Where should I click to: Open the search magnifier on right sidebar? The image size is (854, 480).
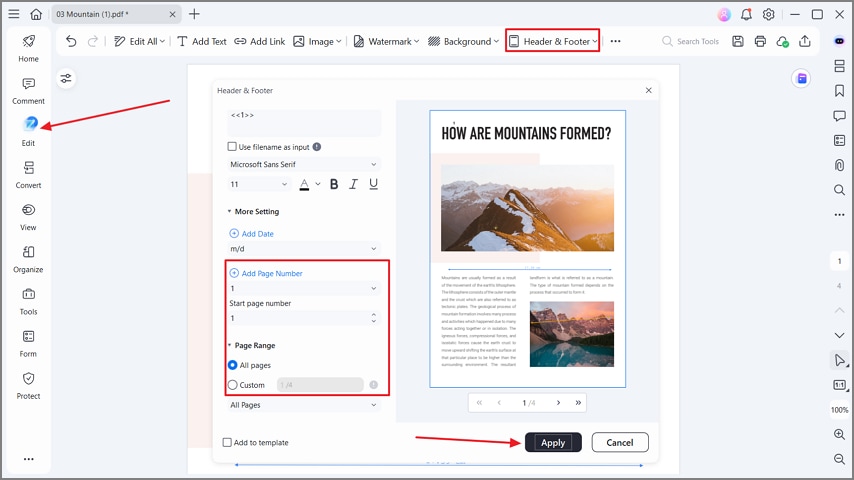tap(839, 190)
